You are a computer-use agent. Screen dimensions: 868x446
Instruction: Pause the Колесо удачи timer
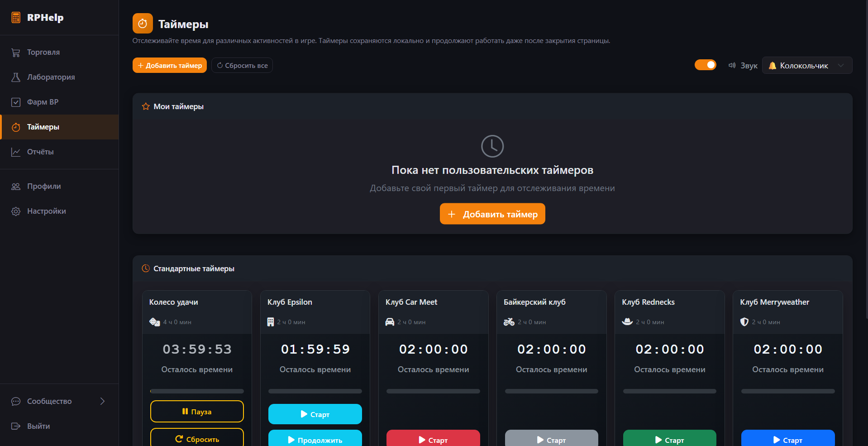(x=197, y=412)
